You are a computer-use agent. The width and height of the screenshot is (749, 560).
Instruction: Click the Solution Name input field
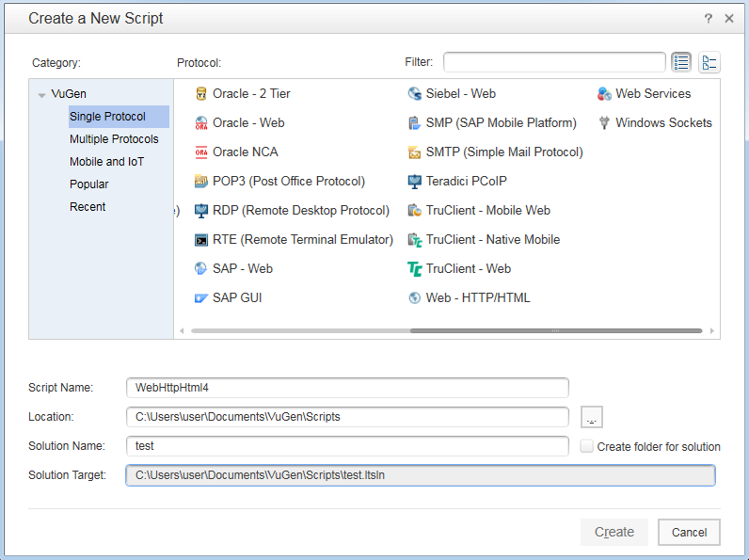pyautogui.click(x=347, y=446)
